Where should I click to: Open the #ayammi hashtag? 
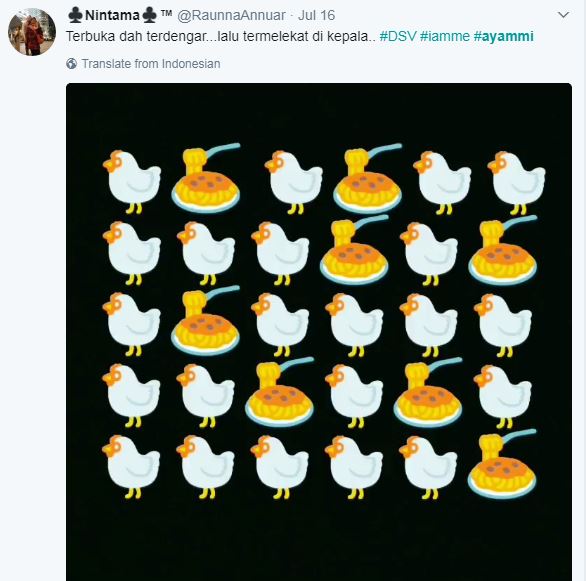503,37
